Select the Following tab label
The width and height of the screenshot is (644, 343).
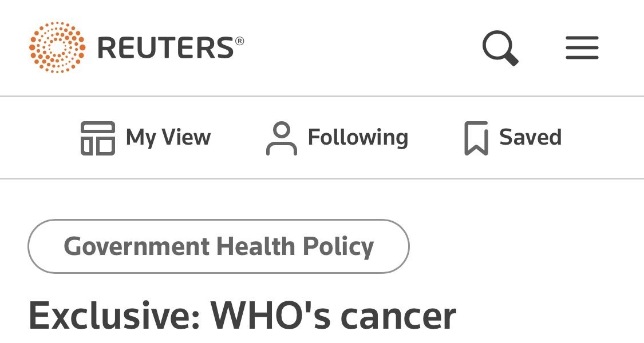point(358,137)
